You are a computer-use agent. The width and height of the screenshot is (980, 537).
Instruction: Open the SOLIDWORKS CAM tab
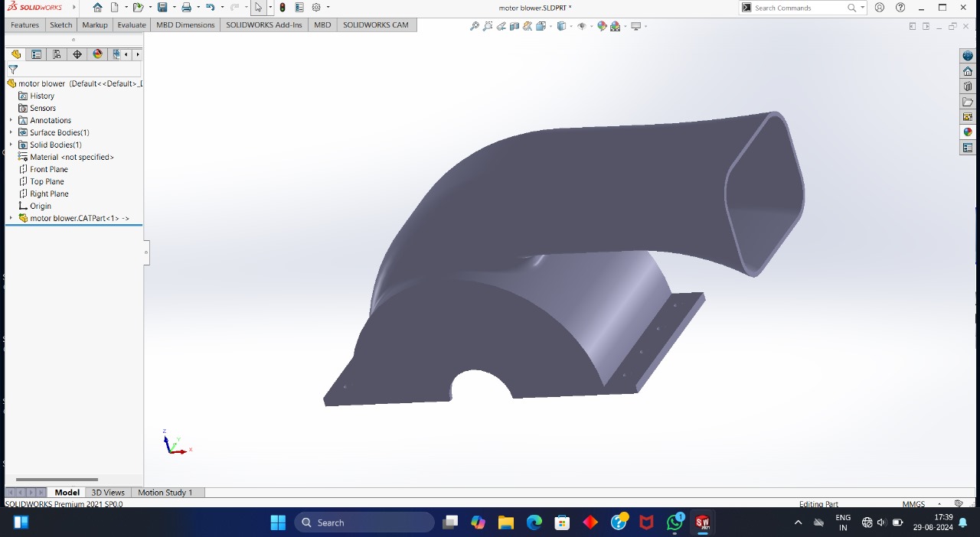pos(376,24)
